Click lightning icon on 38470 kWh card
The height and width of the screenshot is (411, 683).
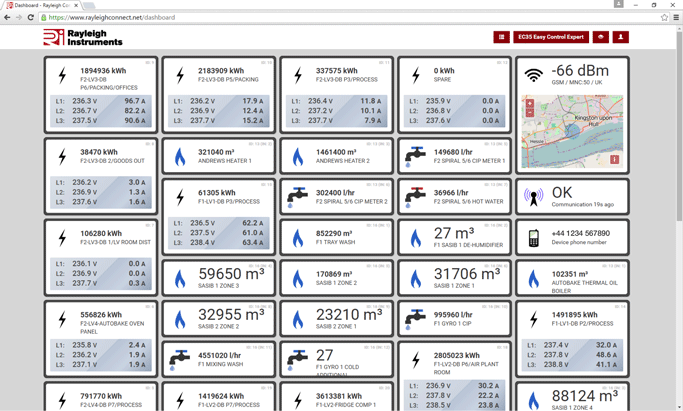(62, 156)
